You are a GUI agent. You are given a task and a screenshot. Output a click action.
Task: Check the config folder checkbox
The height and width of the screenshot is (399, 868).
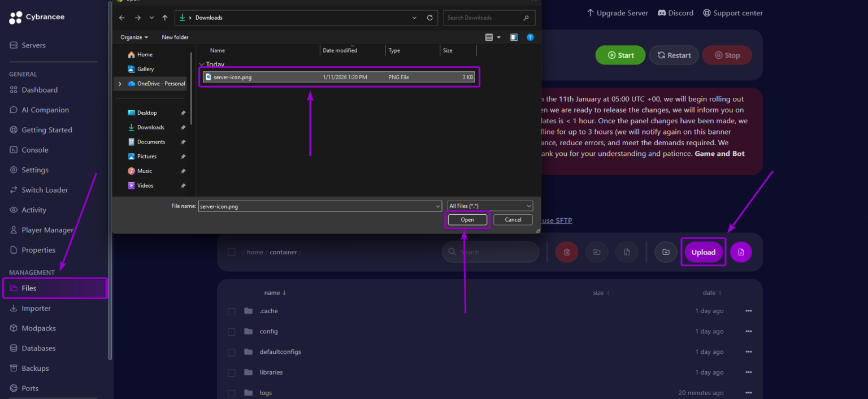[x=231, y=332]
